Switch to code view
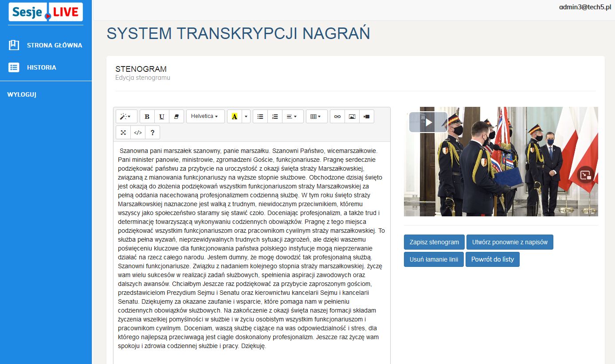Image resolution: width=615 pixels, height=364 pixels. tap(138, 133)
